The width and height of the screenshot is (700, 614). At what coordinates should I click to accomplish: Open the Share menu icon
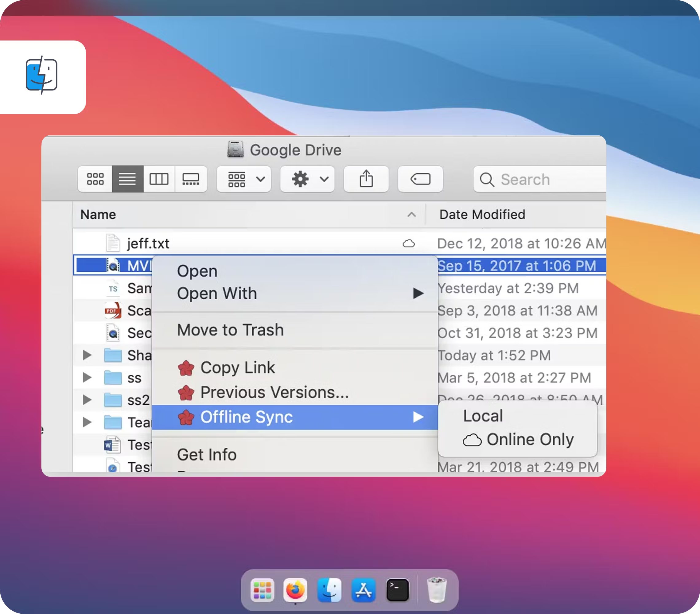click(366, 179)
